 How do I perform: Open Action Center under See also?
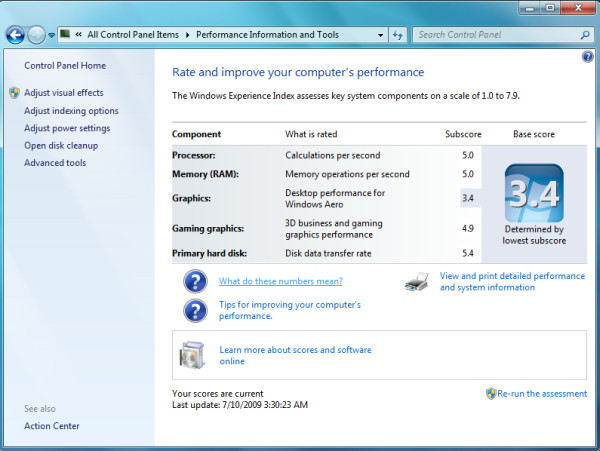tap(52, 426)
